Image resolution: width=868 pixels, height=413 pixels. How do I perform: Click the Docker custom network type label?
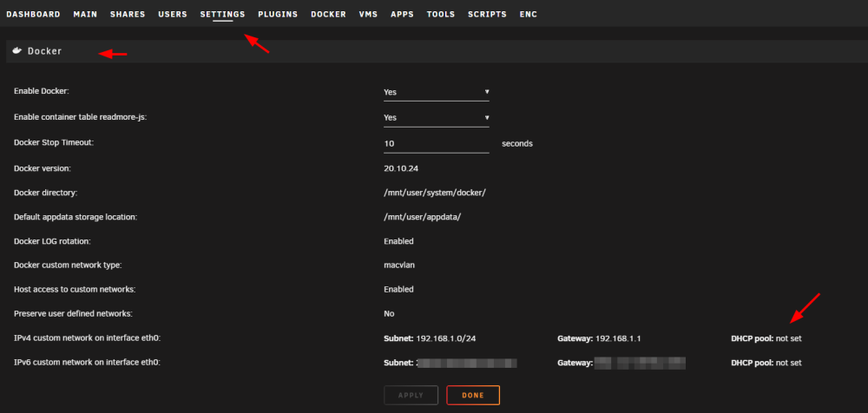(x=68, y=265)
